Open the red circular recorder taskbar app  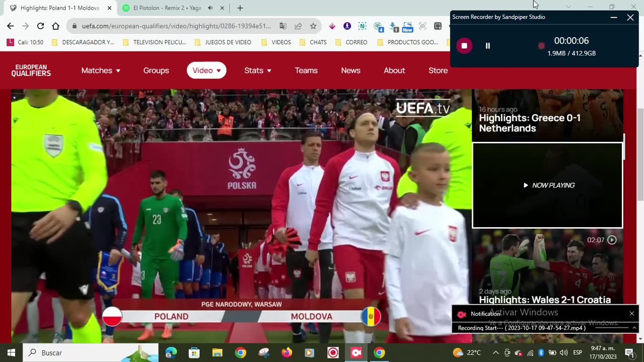(x=333, y=352)
